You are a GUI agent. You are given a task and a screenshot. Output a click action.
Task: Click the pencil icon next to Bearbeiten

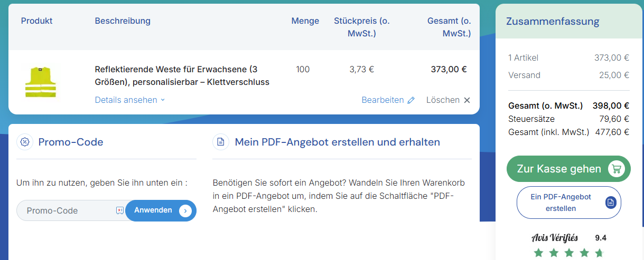click(x=411, y=100)
